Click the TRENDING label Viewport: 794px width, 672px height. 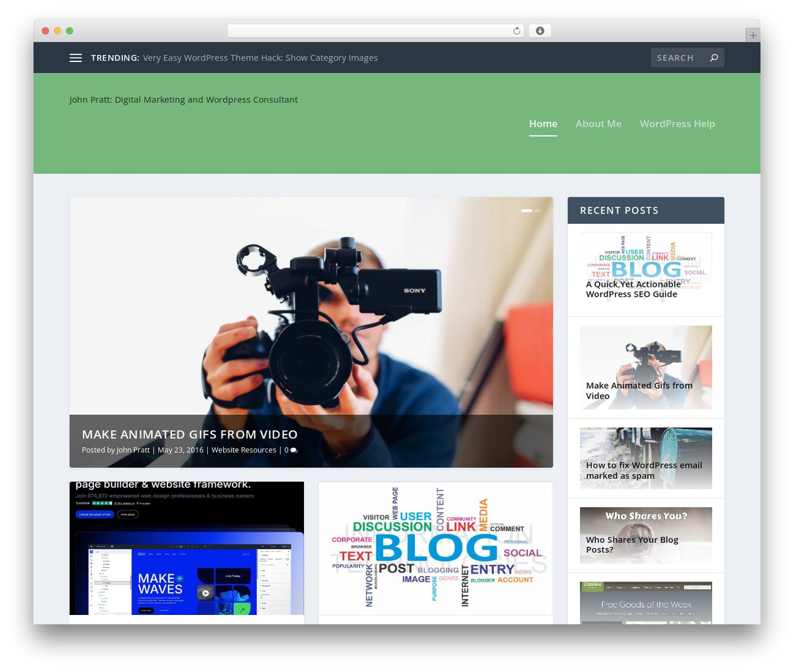115,58
